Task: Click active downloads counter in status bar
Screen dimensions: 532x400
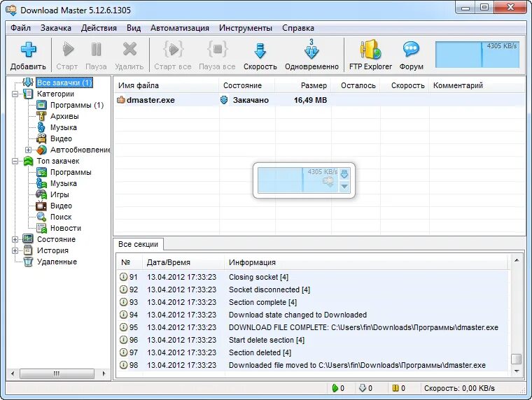Action: (338, 388)
